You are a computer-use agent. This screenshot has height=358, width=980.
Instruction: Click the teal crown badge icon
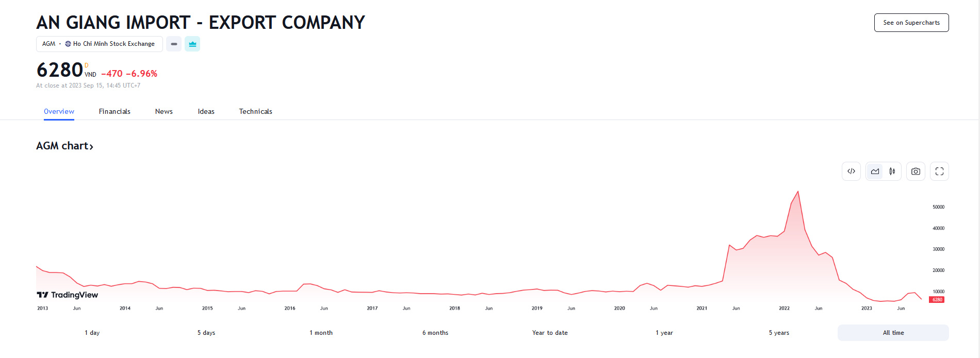click(192, 44)
